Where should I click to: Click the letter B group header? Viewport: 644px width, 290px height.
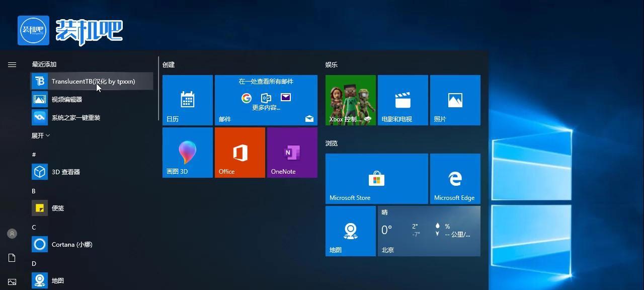(x=34, y=191)
